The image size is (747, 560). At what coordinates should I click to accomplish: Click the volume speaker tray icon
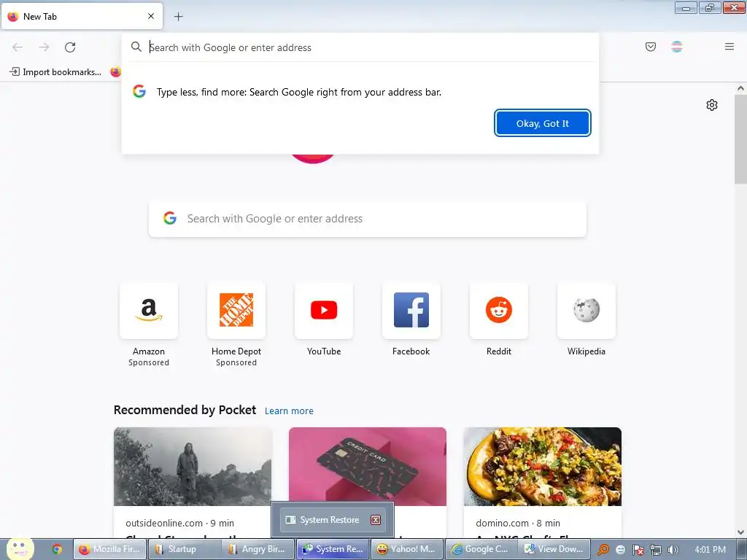click(673, 550)
